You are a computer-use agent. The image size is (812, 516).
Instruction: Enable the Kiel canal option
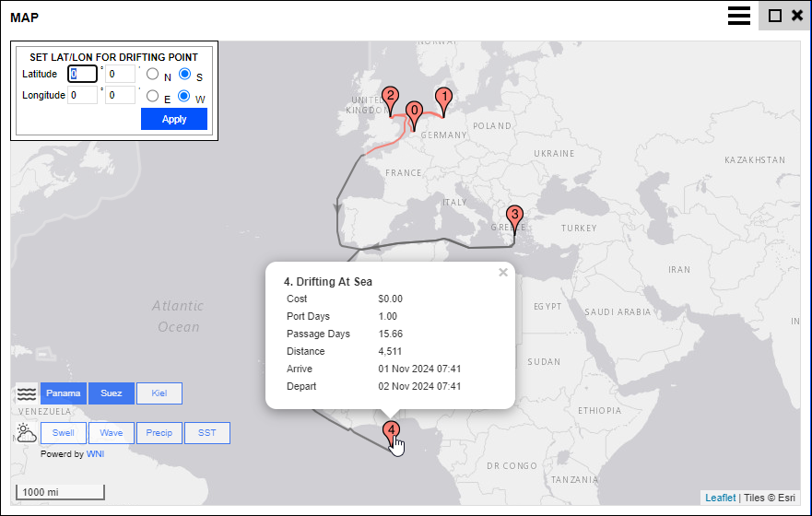[159, 394]
